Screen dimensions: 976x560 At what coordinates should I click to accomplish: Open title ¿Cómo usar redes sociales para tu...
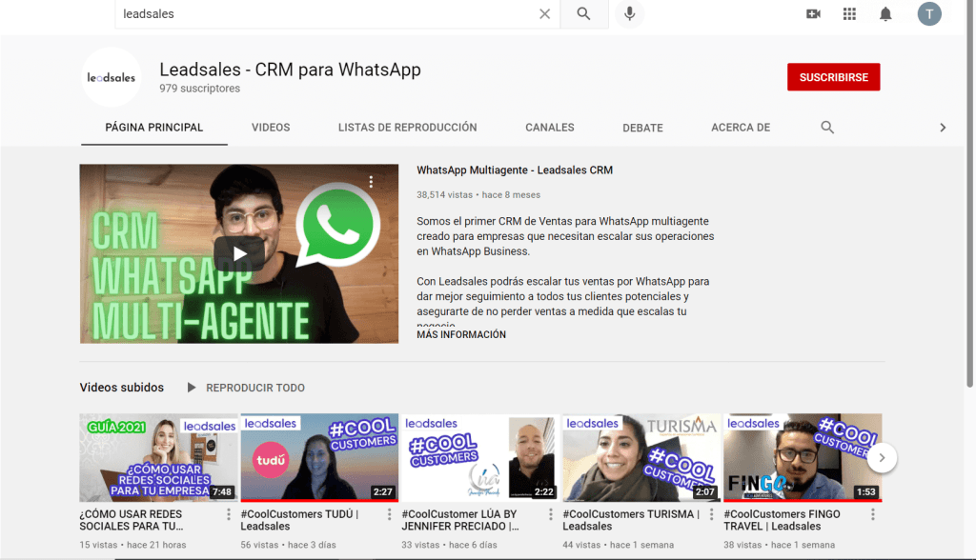pyautogui.click(x=132, y=520)
